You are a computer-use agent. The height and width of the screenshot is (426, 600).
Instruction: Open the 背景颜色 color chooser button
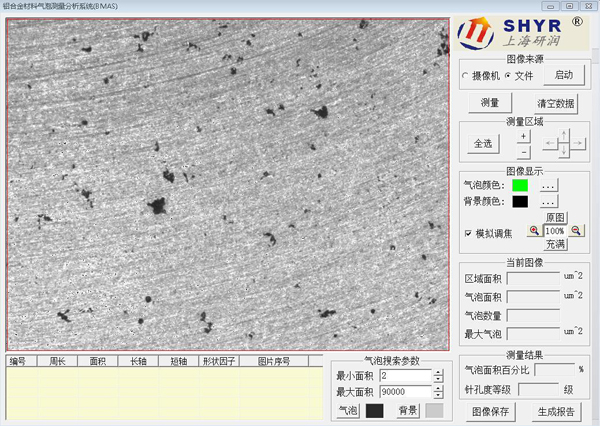[x=548, y=202]
